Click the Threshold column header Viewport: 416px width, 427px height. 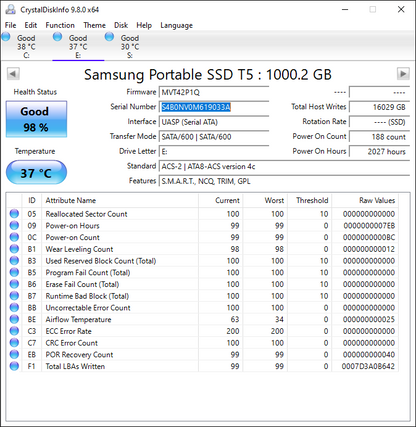(x=309, y=200)
